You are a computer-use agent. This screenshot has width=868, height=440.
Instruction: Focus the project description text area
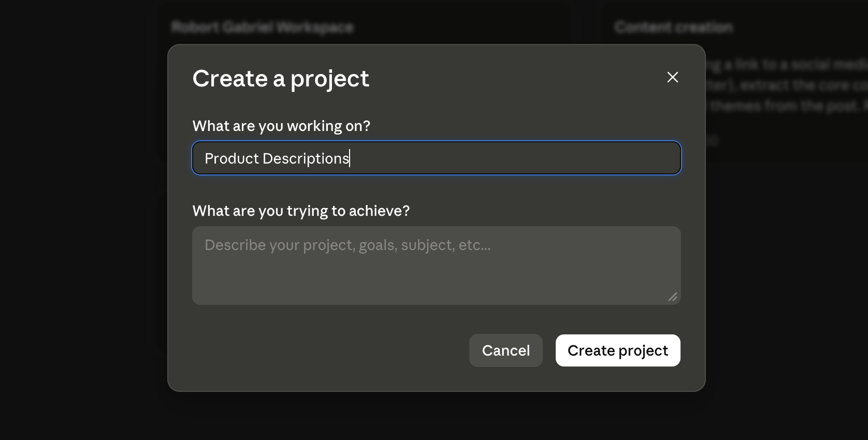pos(436,266)
